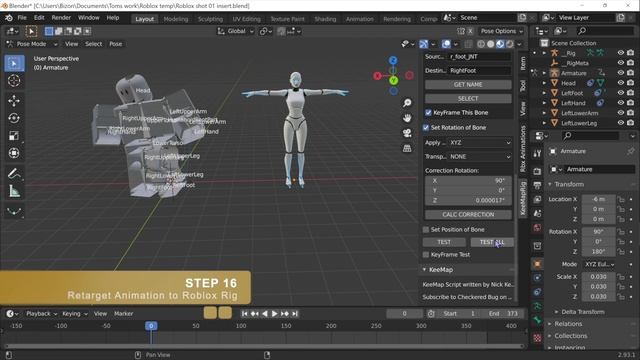Select solid viewport shading mode
This screenshot has width=640, height=360.
coord(491,44)
